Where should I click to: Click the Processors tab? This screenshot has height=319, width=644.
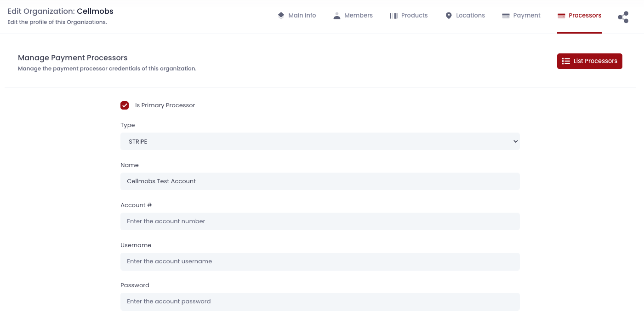[x=579, y=15]
